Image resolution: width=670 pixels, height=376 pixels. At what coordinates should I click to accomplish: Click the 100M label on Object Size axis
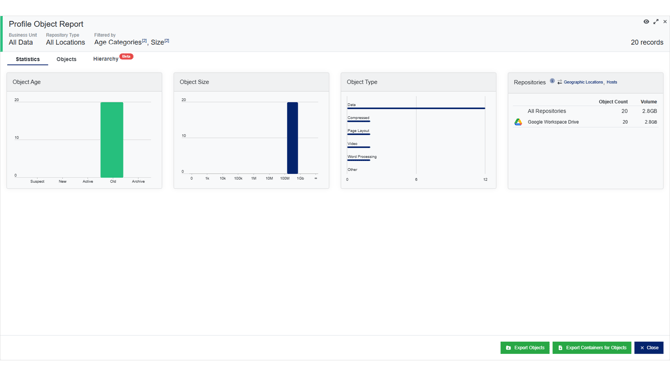(285, 179)
